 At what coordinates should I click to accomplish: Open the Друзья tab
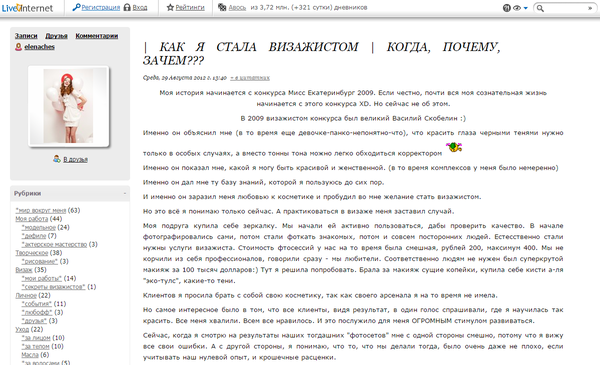click(x=56, y=36)
